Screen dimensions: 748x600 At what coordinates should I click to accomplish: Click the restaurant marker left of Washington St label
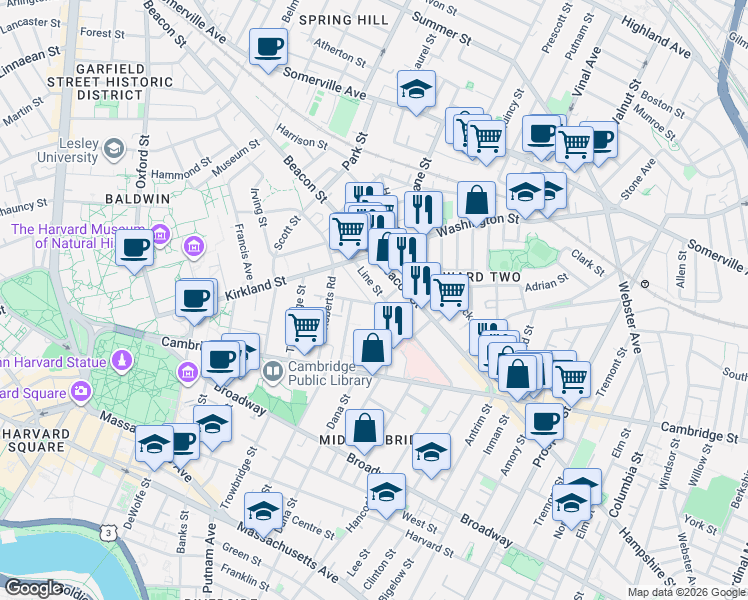[423, 212]
